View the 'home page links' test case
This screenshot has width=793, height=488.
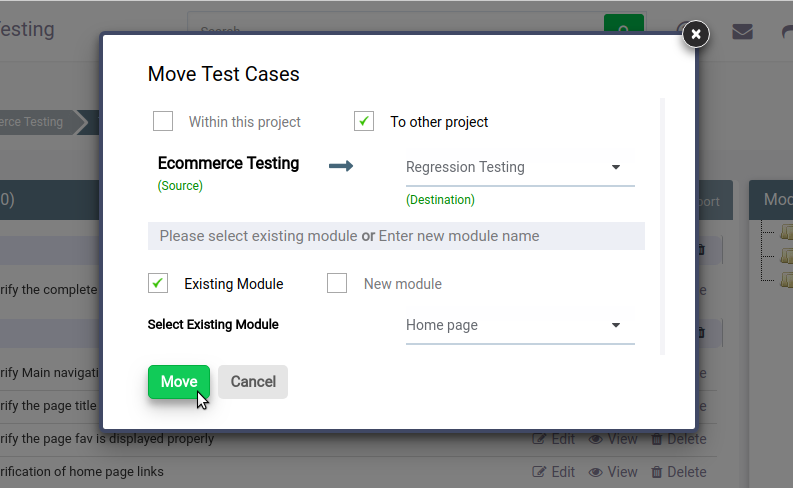click(x=613, y=472)
